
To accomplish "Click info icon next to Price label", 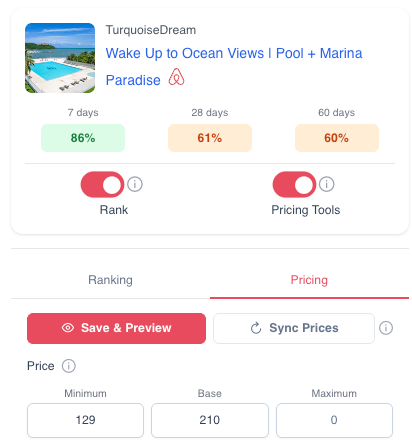I will pos(69,366).
